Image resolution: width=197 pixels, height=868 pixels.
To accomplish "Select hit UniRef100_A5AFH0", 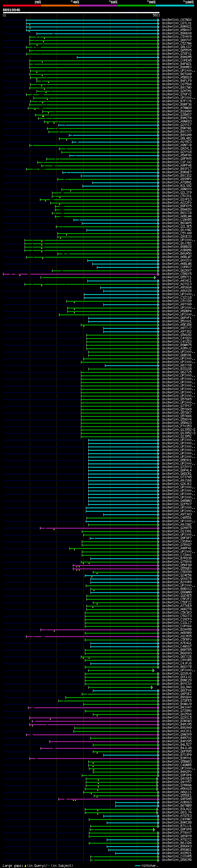I will pyautogui.click(x=176, y=155).
